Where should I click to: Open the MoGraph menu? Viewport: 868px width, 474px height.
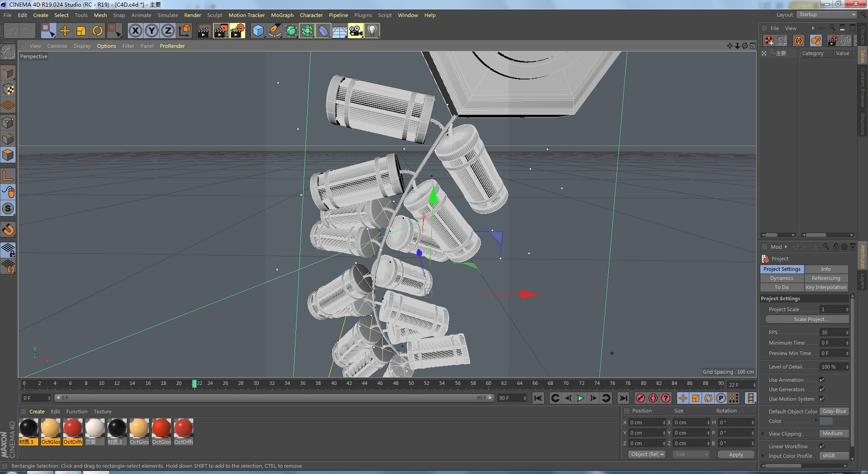pyautogui.click(x=282, y=15)
